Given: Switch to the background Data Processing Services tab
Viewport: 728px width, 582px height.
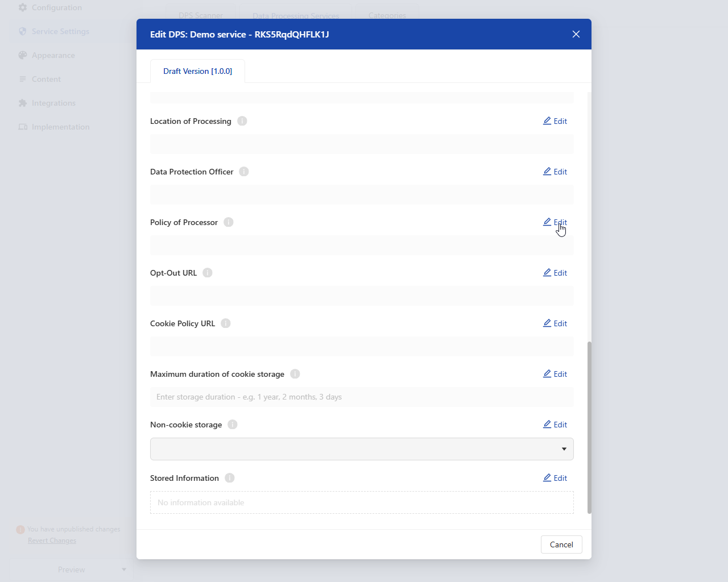Looking at the screenshot, I should pyautogui.click(x=296, y=16).
